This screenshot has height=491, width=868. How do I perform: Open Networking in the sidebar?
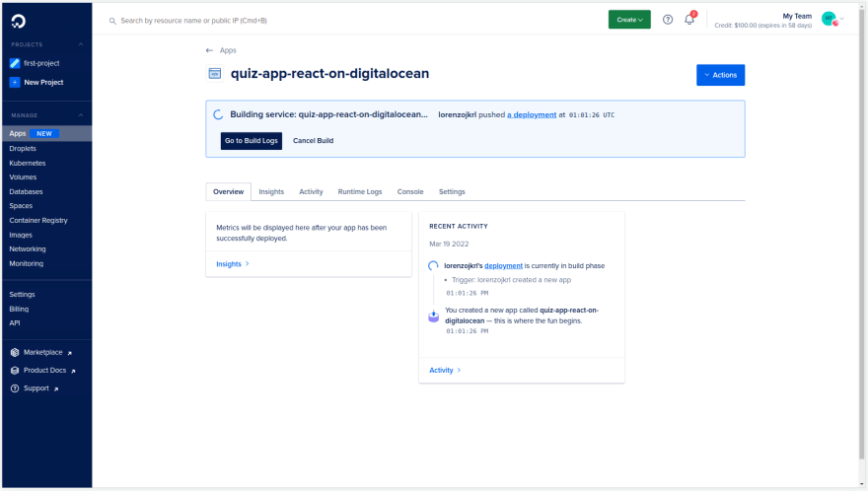pos(28,249)
